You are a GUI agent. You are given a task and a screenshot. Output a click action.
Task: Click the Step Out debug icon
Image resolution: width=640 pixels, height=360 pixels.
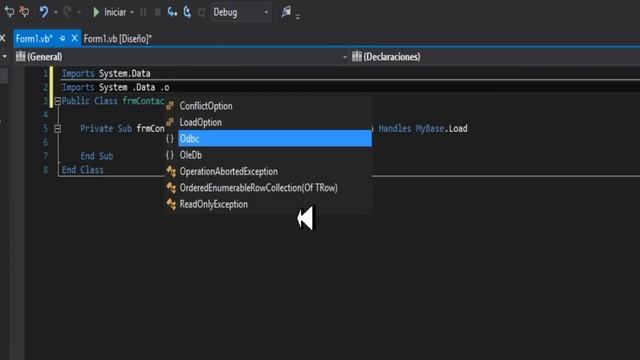[x=201, y=12]
